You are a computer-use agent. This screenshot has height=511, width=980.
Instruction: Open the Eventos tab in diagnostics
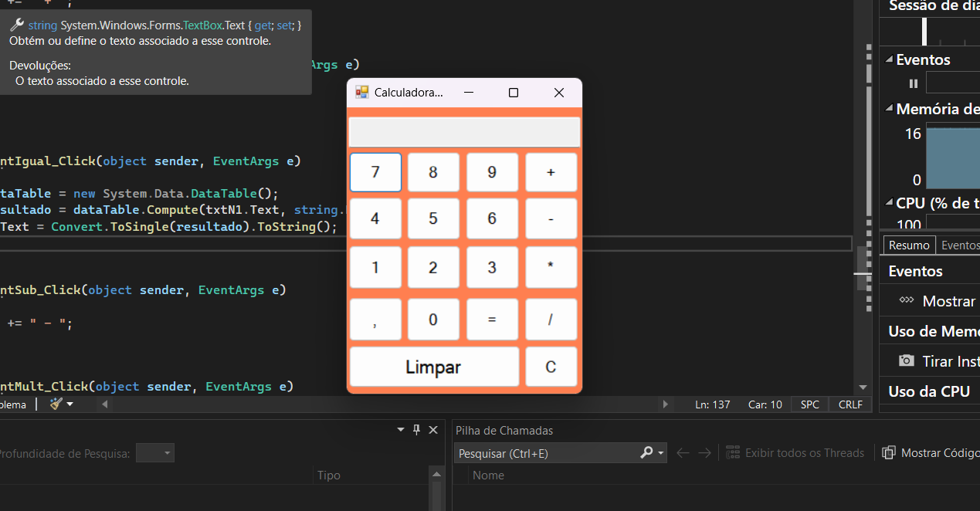[959, 245]
